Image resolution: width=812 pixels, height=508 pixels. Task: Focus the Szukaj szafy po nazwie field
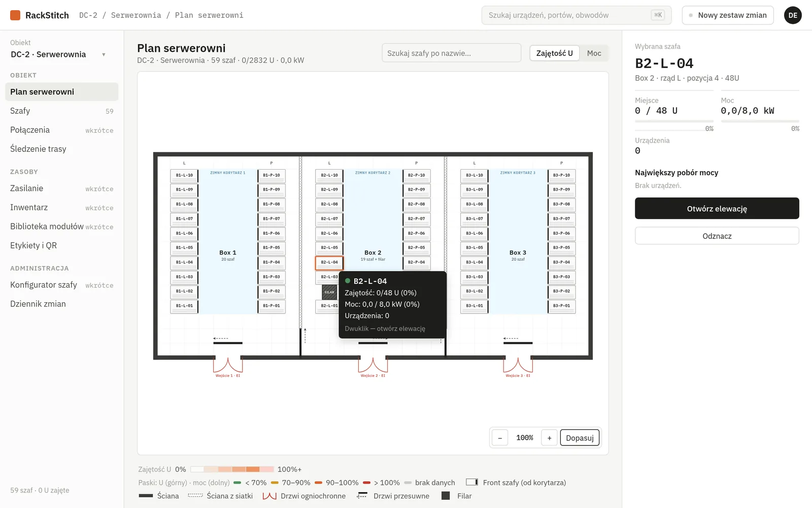point(451,53)
